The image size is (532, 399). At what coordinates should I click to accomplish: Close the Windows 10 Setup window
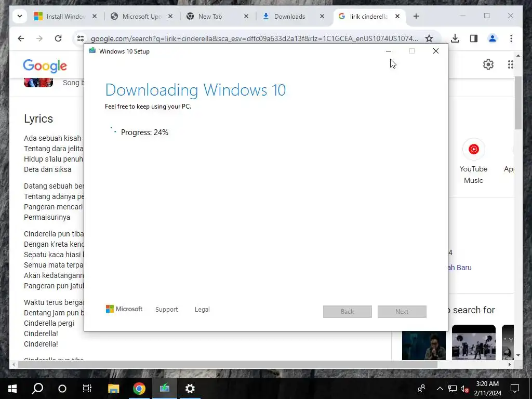tap(436, 51)
